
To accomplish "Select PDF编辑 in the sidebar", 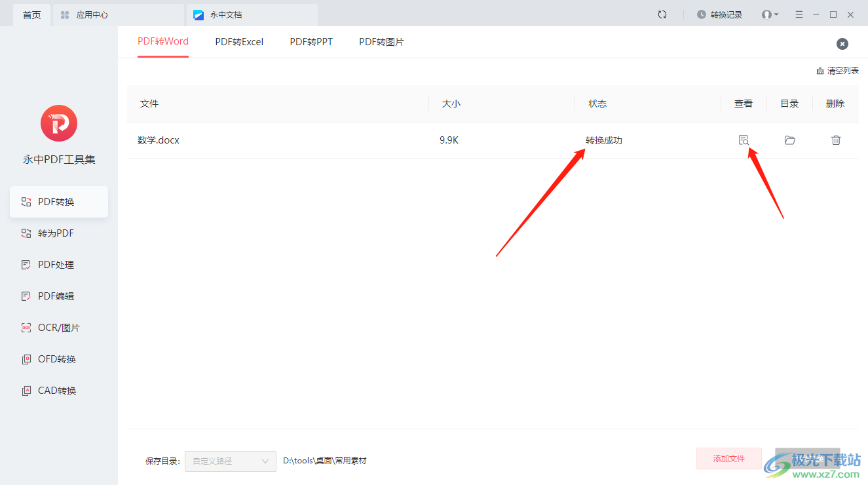I will coord(59,296).
